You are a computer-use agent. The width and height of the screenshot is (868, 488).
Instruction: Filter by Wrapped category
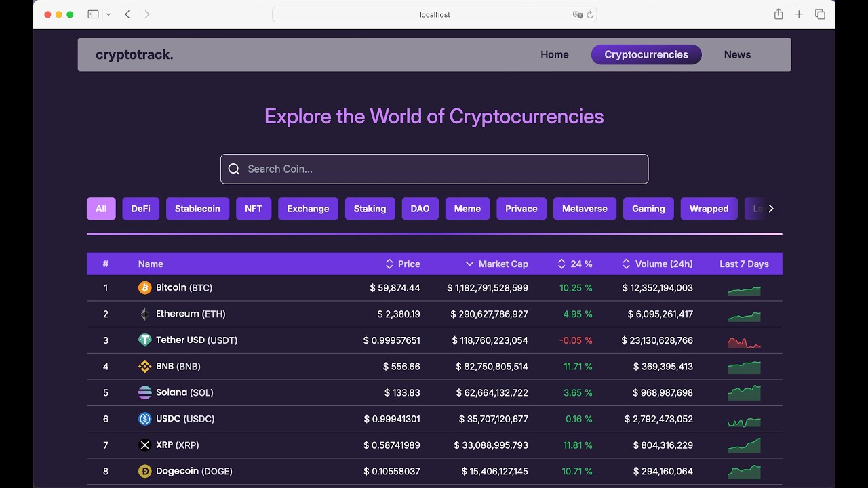coord(709,209)
